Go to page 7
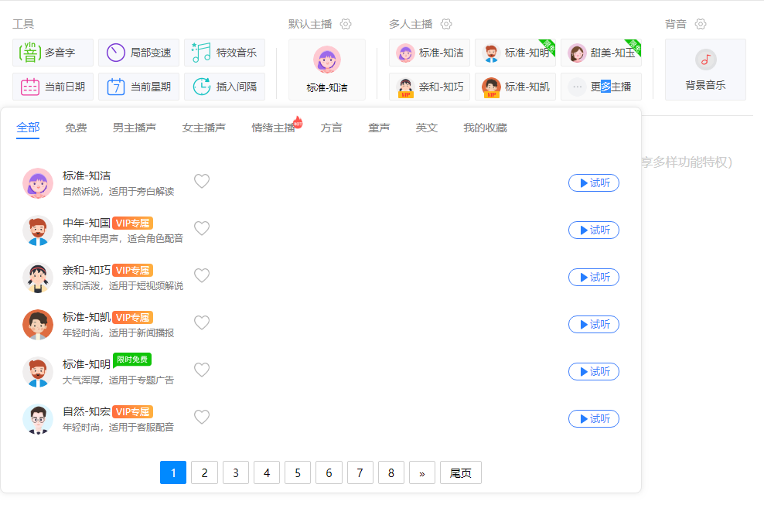The width and height of the screenshot is (764, 532). 360,472
